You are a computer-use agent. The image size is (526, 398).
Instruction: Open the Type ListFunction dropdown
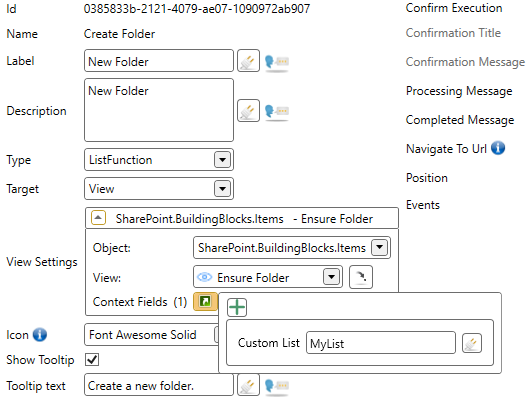(x=222, y=160)
